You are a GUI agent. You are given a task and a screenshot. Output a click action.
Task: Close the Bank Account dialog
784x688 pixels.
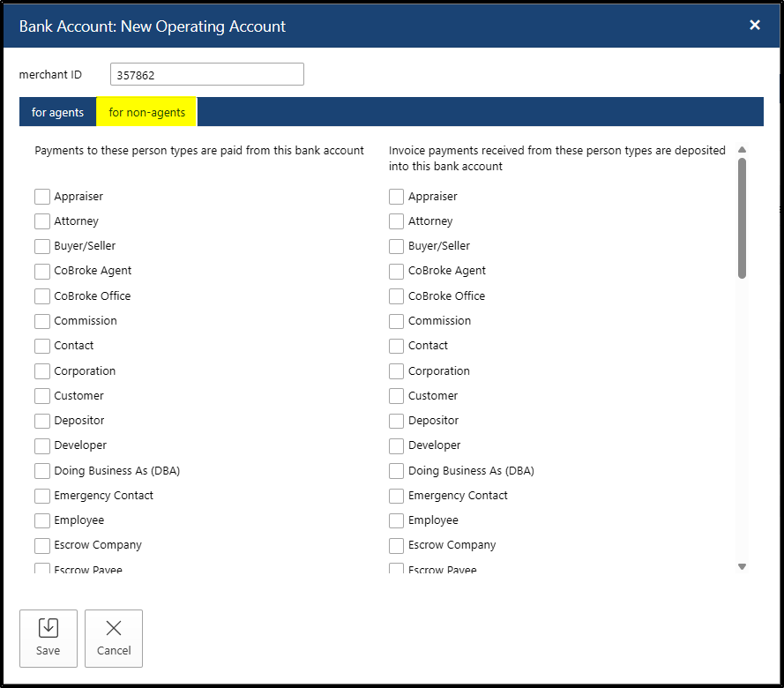755,26
